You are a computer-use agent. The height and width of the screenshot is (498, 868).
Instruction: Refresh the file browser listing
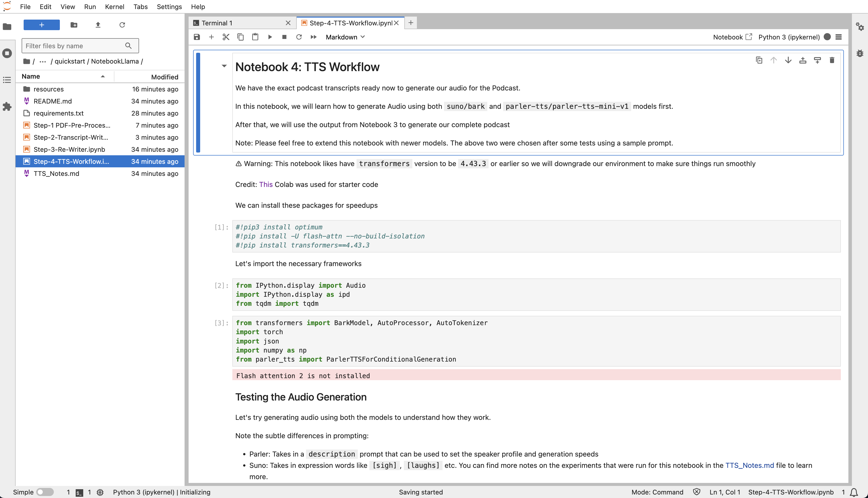pyautogui.click(x=122, y=25)
